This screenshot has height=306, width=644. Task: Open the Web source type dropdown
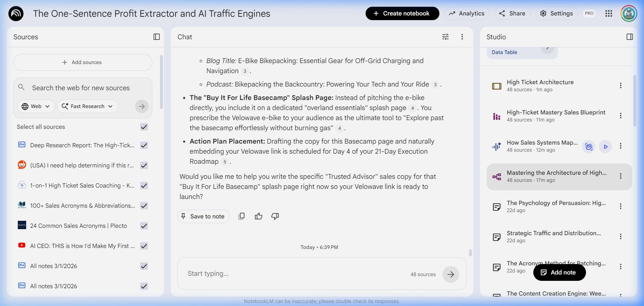coord(36,106)
